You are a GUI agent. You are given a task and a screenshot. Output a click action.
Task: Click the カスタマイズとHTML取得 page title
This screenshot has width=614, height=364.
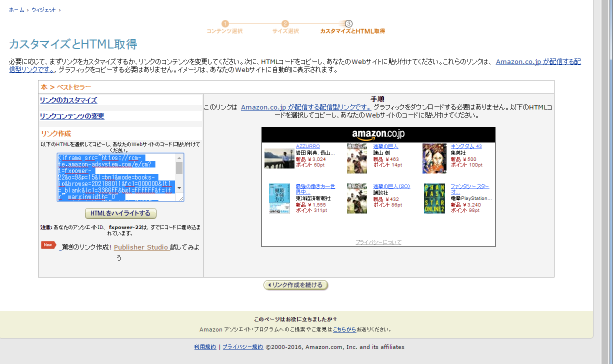[73, 44]
